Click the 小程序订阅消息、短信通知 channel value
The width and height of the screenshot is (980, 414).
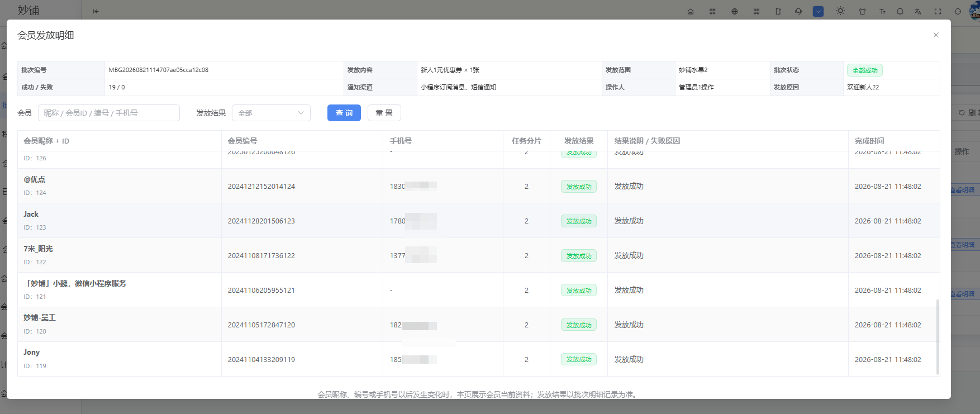(458, 87)
